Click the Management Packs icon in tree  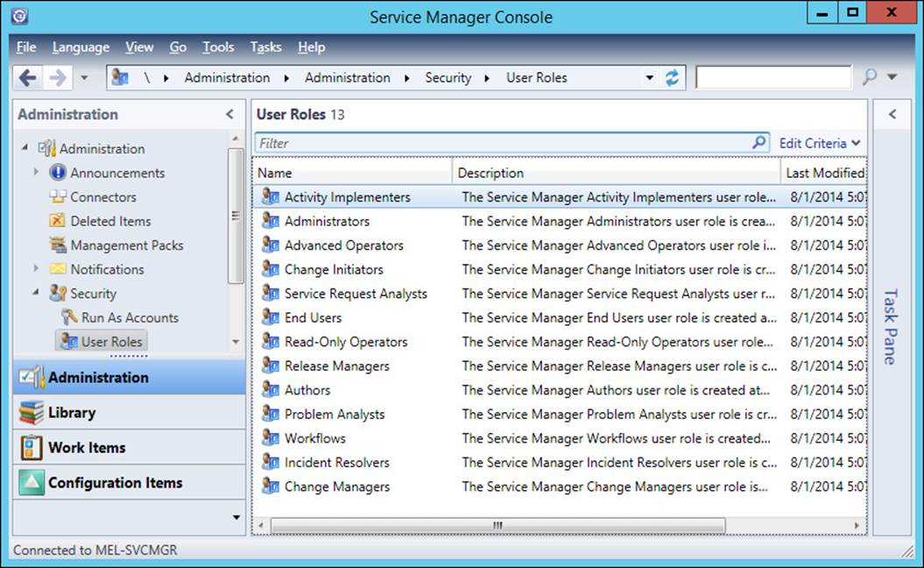point(57,245)
